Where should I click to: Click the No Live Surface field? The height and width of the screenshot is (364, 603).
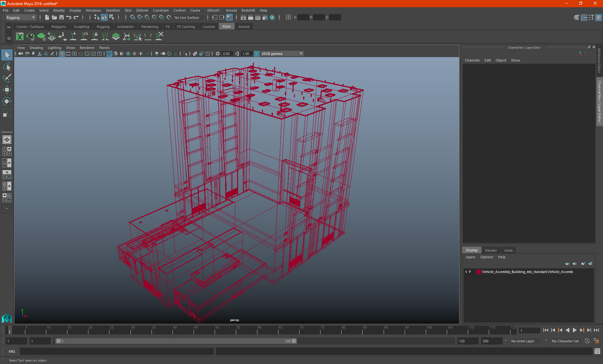click(188, 18)
